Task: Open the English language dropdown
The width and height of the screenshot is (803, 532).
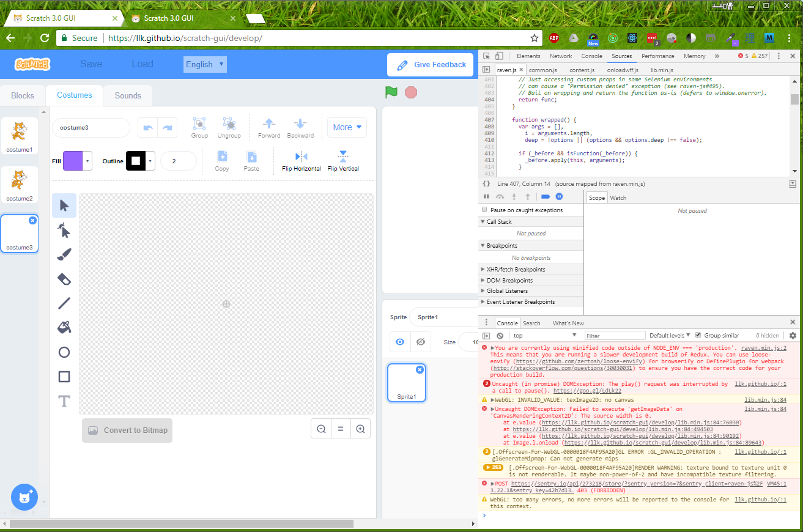Action: [205, 64]
